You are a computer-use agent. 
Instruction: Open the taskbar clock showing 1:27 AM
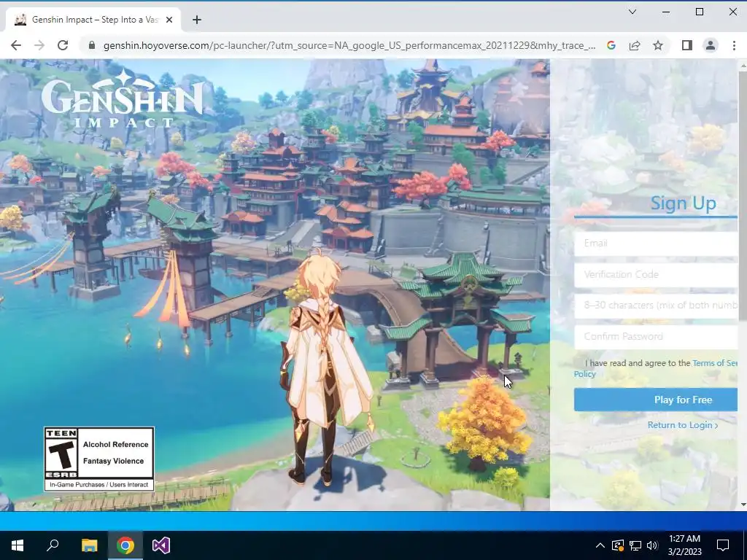pyautogui.click(x=684, y=545)
